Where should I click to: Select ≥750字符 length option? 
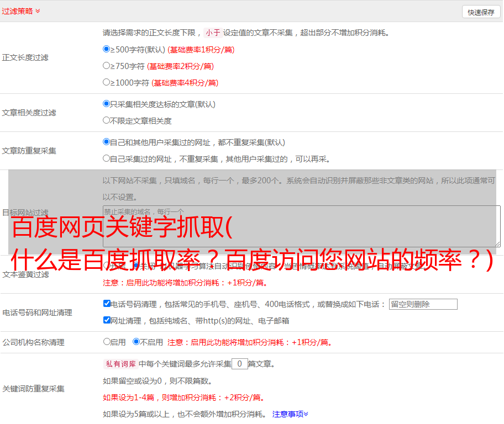pyautogui.click(x=106, y=66)
